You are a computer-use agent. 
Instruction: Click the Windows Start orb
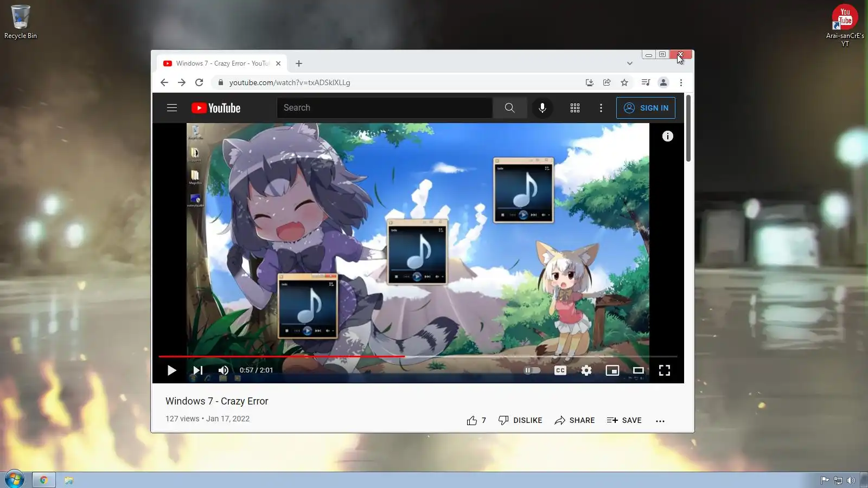click(14, 480)
